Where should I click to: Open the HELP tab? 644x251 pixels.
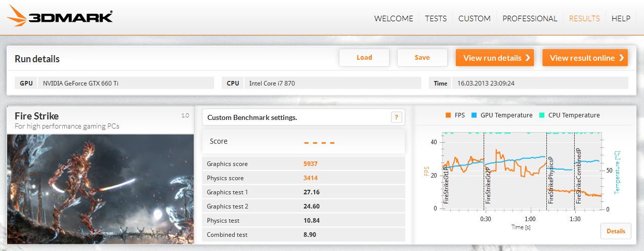pos(621,18)
